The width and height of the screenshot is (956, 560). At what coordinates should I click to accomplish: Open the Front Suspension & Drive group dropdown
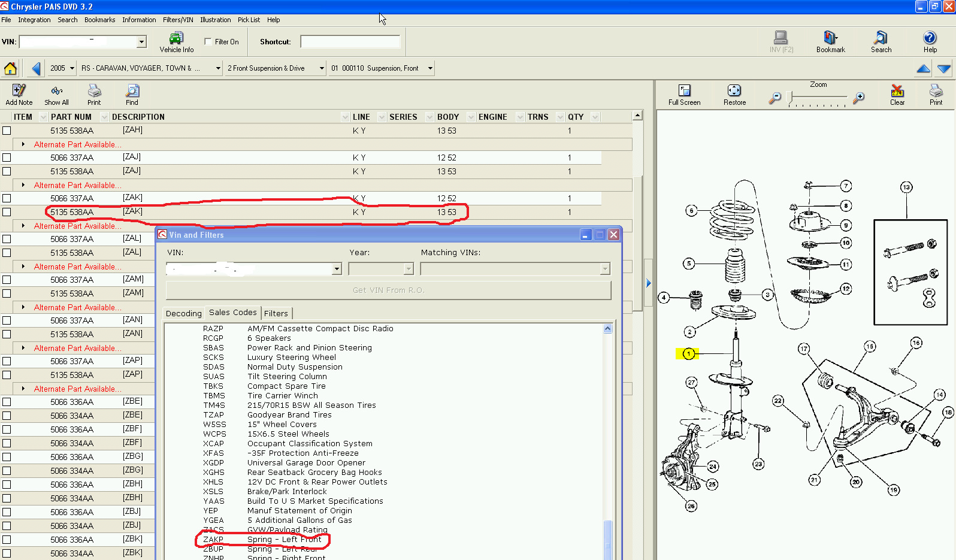(x=322, y=68)
